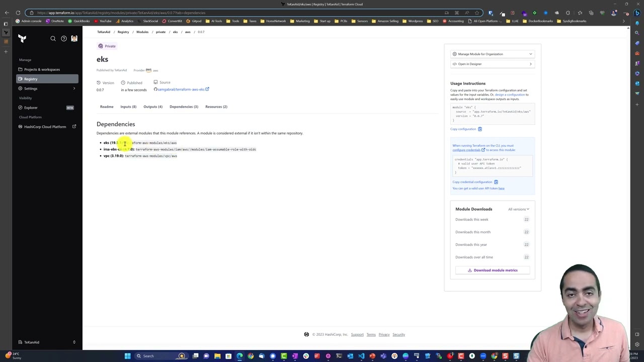Open the Marketing bookmark folder
The width and height of the screenshot is (644, 362).
(x=300, y=21)
